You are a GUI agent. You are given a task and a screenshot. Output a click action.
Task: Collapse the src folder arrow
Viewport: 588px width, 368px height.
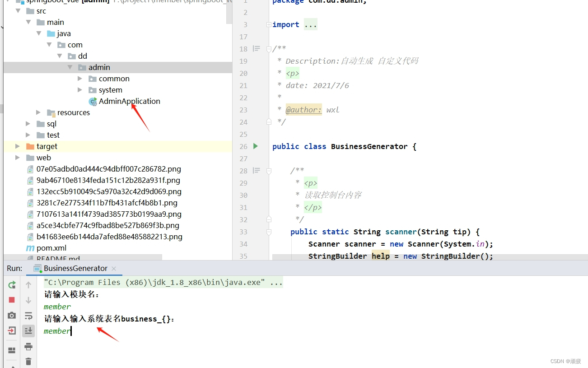click(18, 11)
